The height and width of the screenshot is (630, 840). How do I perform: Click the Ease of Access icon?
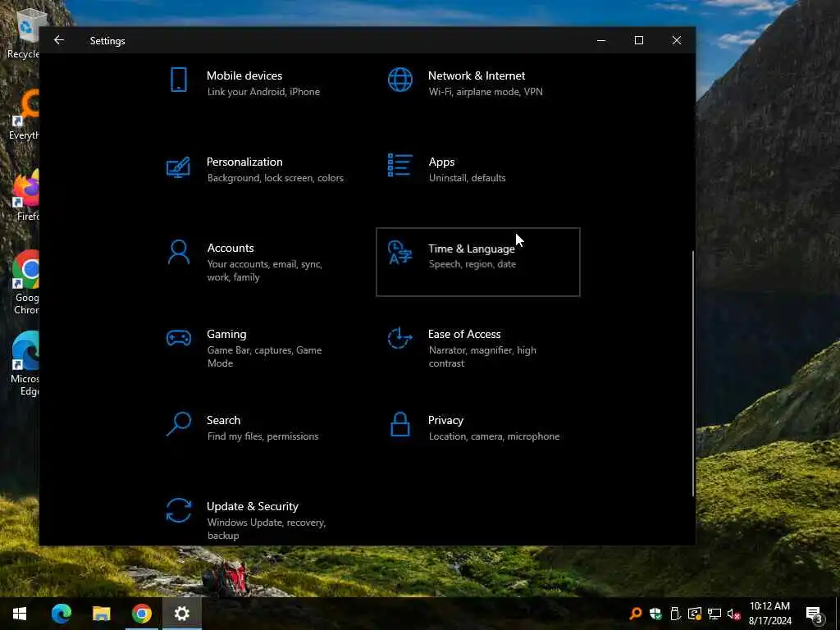click(x=399, y=338)
